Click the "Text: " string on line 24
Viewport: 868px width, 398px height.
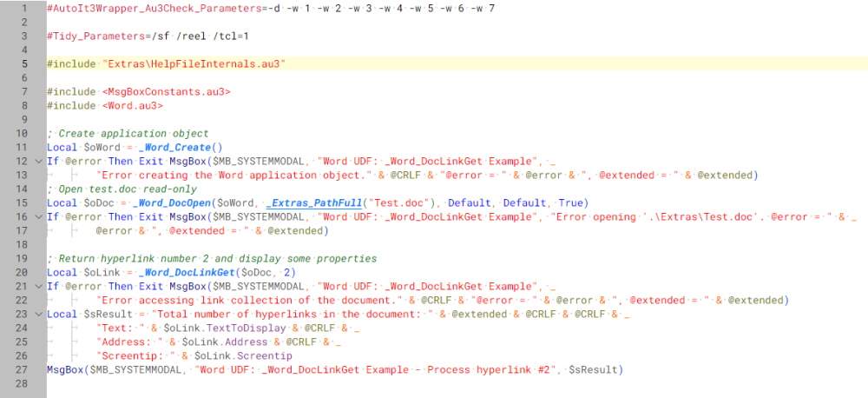point(120,328)
